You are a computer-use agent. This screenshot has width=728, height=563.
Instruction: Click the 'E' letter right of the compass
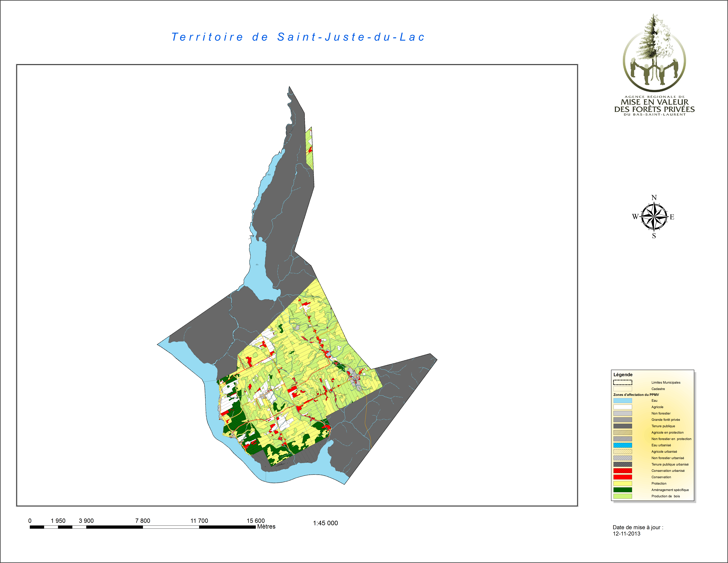pos(672,217)
